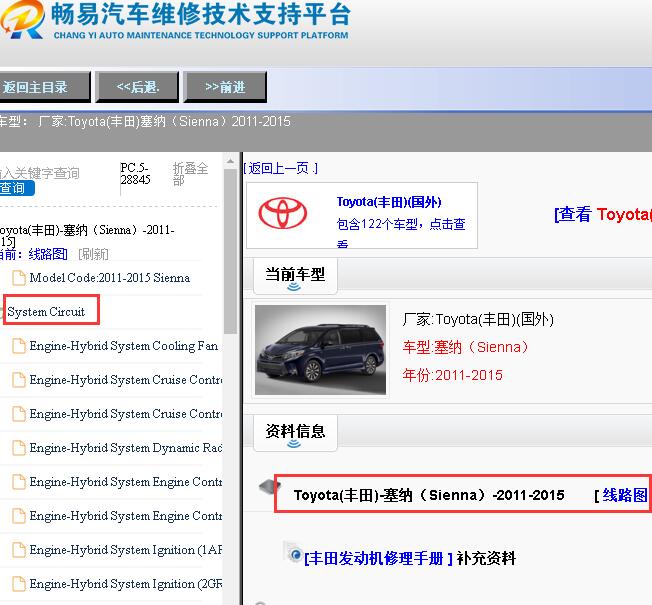Expand the System Circuit tree node
This screenshot has width=652, height=605.
(46, 312)
